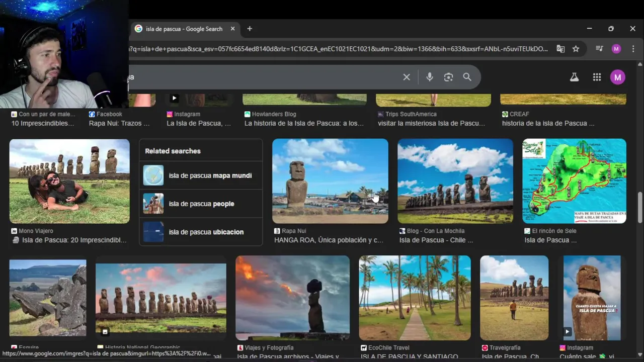644x362 pixels.
Task: Click the magnifying glass search button
Action: (x=467, y=77)
